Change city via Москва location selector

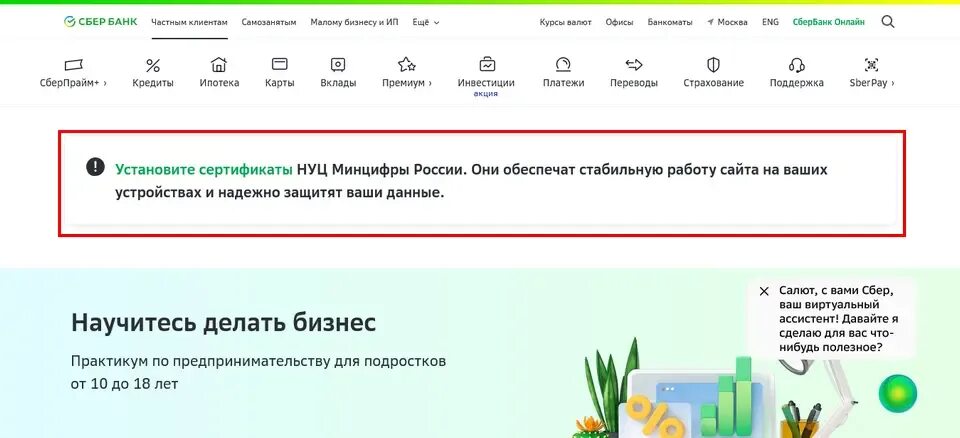coord(727,22)
